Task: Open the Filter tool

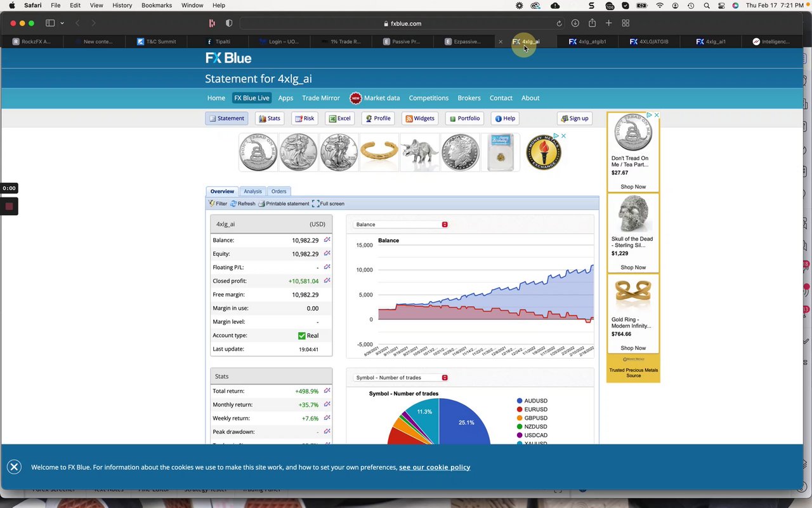Action: pos(218,204)
